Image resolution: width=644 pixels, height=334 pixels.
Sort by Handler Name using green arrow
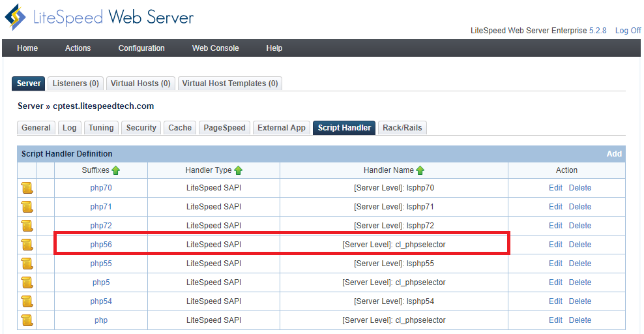pyautogui.click(x=420, y=170)
